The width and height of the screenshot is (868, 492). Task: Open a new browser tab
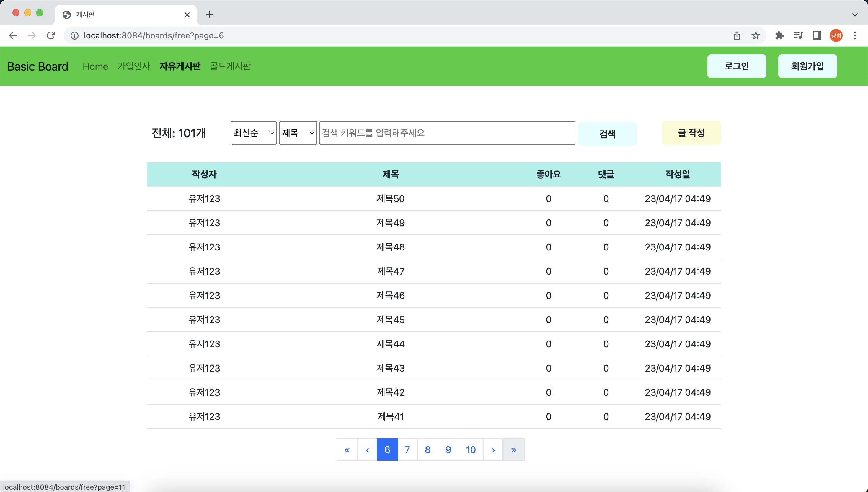click(x=209, y=15)
